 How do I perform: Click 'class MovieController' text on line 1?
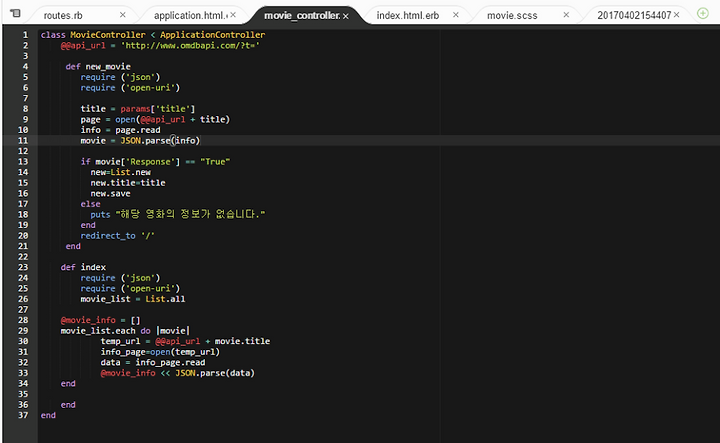tap(93, 35)
